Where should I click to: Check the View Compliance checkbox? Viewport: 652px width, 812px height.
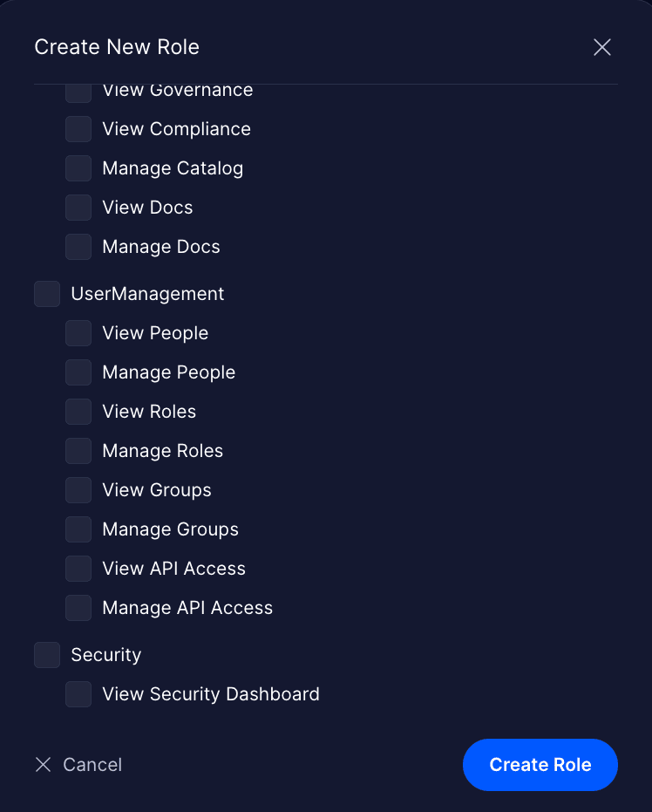[78, 128]
